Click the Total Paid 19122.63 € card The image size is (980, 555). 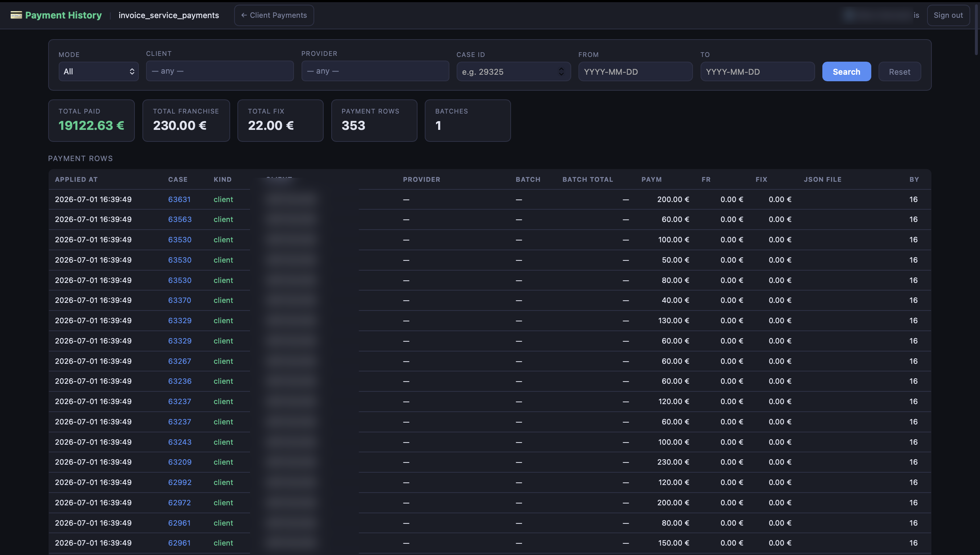click(91, 120)
